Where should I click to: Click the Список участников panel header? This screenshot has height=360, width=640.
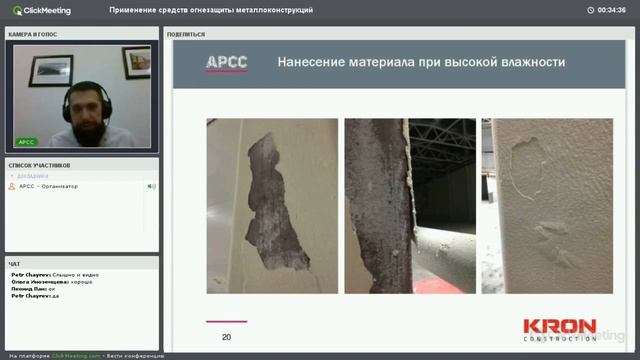(82, 165)
